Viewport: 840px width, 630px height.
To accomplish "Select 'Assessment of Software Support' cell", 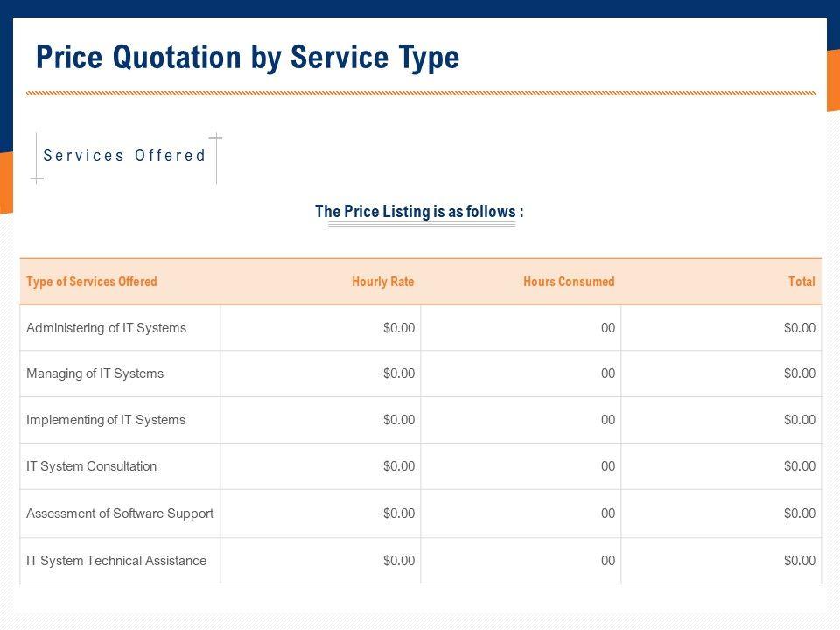I will tap(120, 514).
